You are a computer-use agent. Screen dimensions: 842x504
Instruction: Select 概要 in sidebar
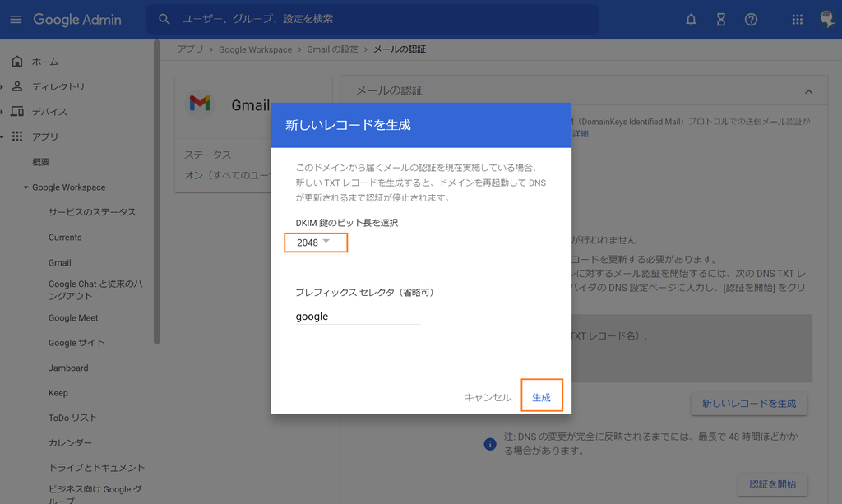click(41, 161)
